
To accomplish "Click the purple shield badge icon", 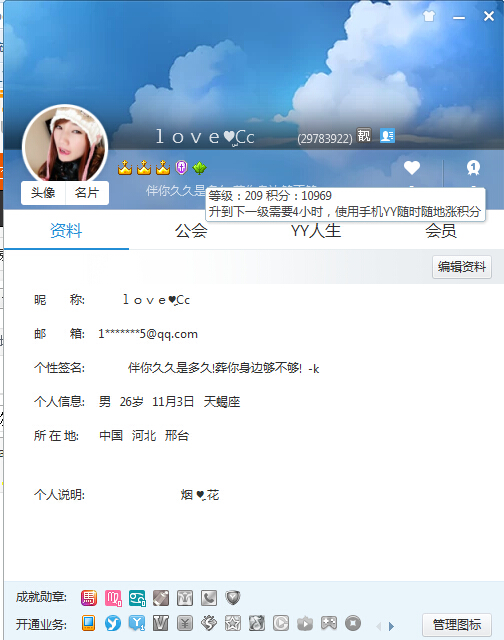I will [x=181, y=167].
